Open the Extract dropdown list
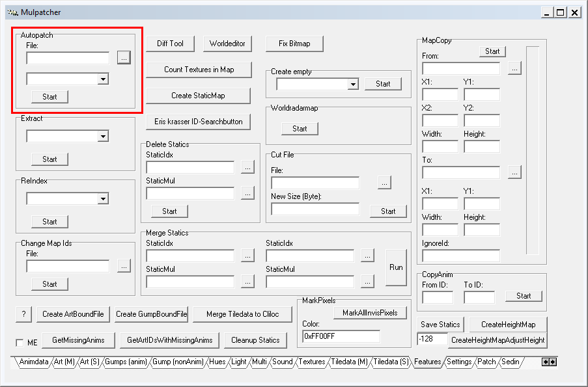588x387 pixels. click(x=103, y=137)
